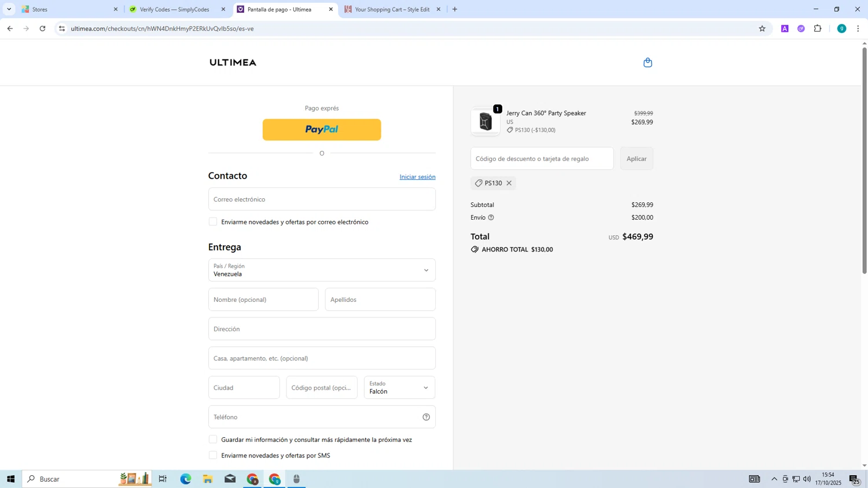Open Task View on the taskbar

click(163, 479)
